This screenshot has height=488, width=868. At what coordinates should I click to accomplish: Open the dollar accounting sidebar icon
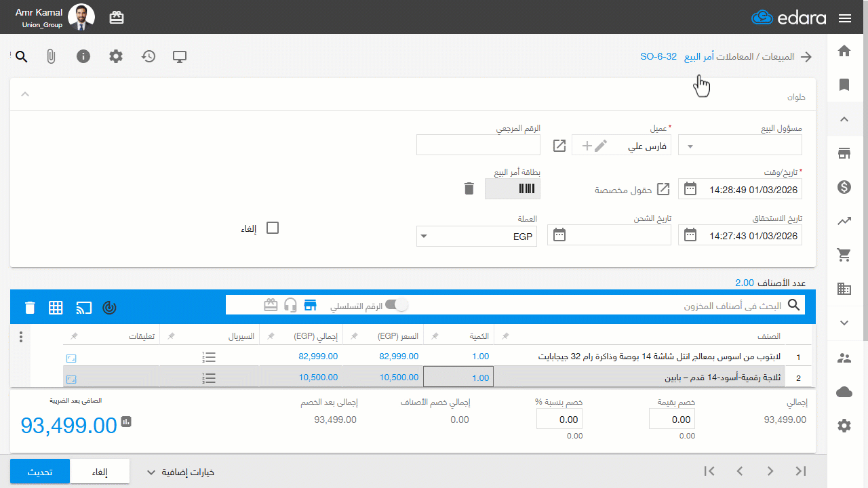[x=844, y=187]
